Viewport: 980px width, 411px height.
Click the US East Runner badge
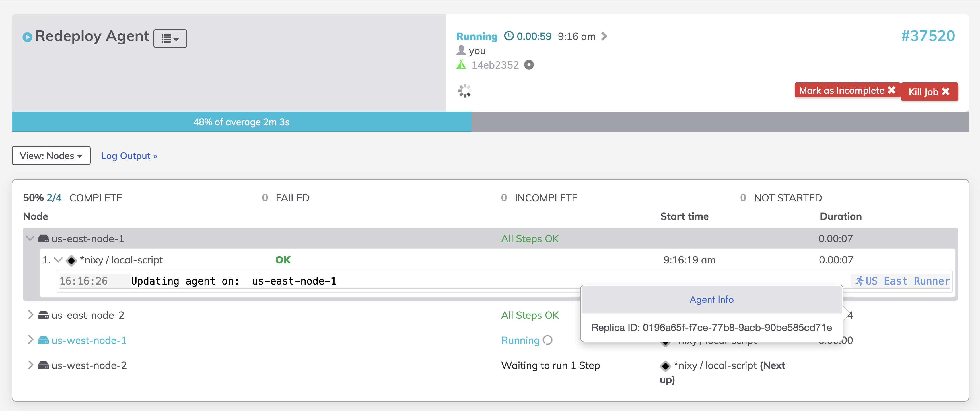pyautogui.click(x=902, y=281)
